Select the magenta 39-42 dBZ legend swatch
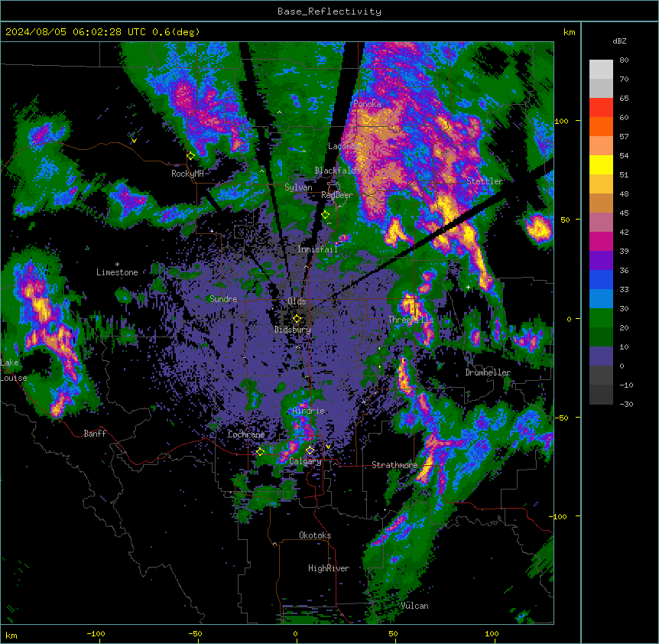Viewport: 659px width, 644px height. coord(601,242)
